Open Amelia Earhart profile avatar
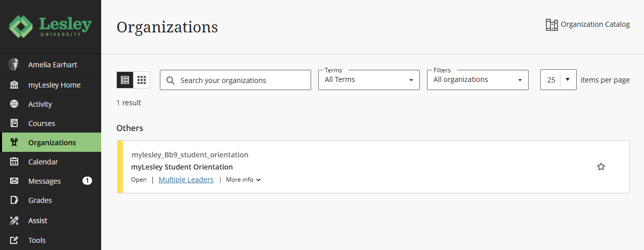644x250 pixels. (x=14, y=65)
